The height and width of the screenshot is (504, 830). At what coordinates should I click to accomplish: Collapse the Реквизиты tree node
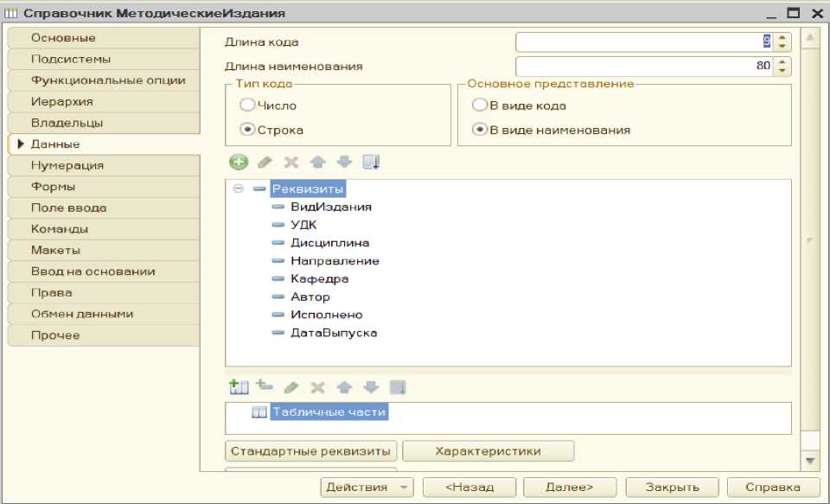click(x=239, y=189)
